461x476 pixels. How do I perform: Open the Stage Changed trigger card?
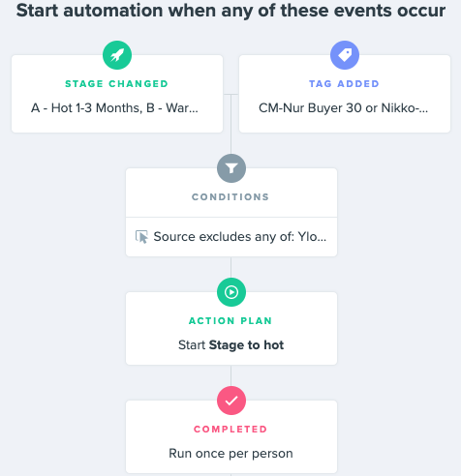pyautogui.click(x=117, y=94)
